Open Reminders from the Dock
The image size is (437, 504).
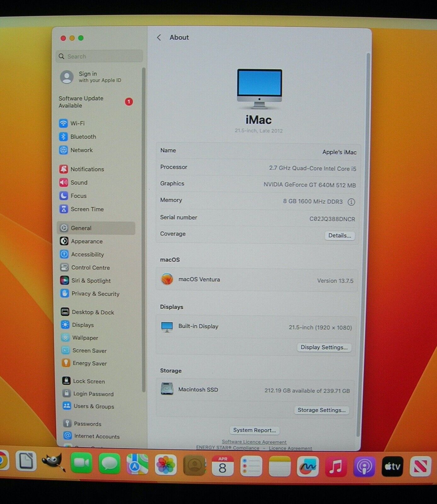point(251,466)
